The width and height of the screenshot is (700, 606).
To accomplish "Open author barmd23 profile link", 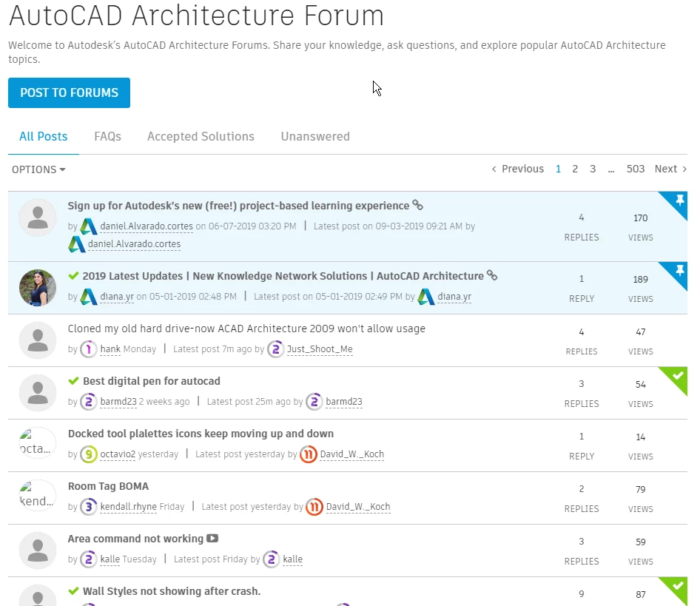I will coord(118,402).
